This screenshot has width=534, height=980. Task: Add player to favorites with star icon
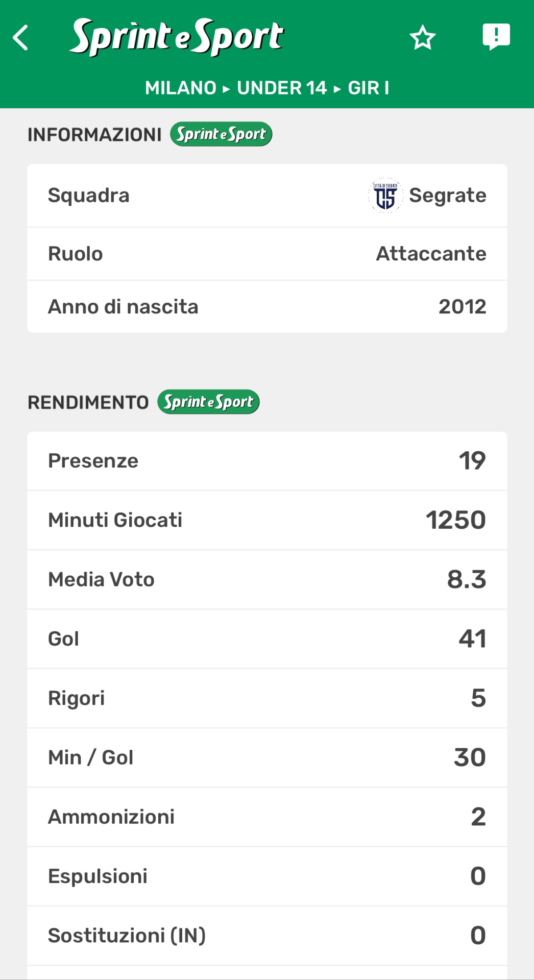click(x=422, y=38)
